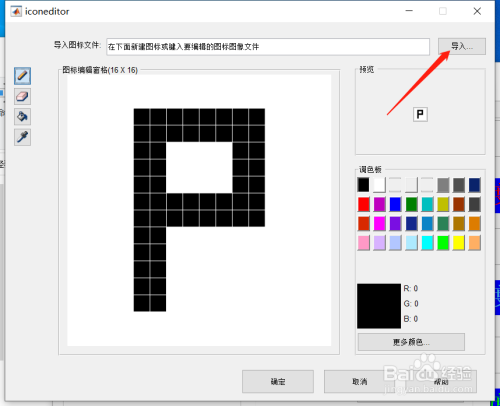This screenshot has width=500, height=406.
Task: Pick the lavender swatch in bottom row
Action: [x=379, y=243]
